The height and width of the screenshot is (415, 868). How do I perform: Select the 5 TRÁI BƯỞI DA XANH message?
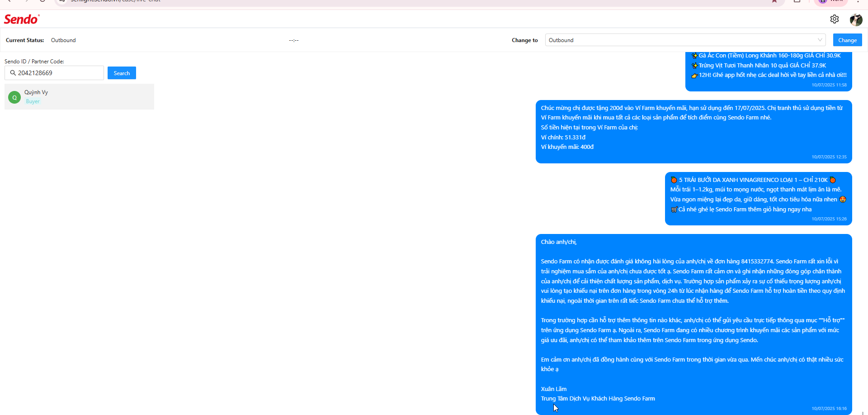pos(759,199)
